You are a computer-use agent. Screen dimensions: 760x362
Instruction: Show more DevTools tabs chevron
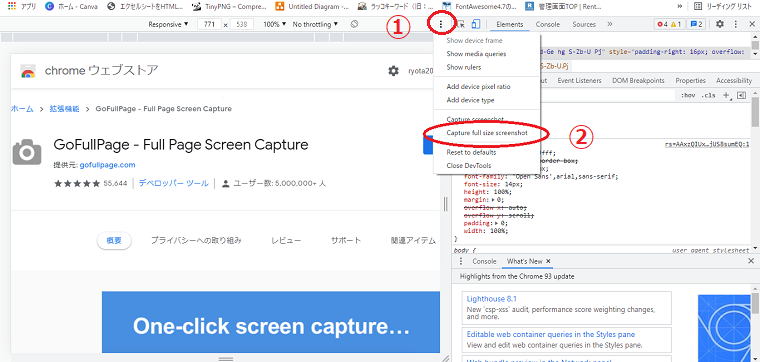point(610,24)
